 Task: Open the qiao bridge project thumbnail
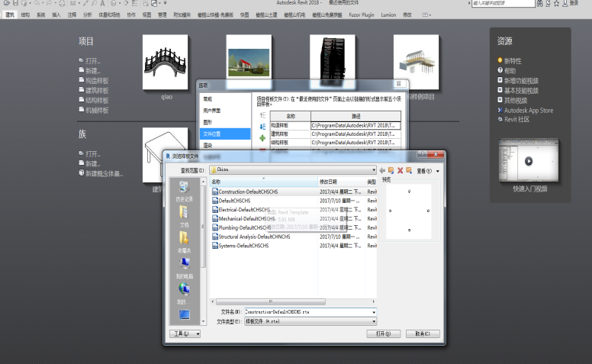tap(166, 63)
